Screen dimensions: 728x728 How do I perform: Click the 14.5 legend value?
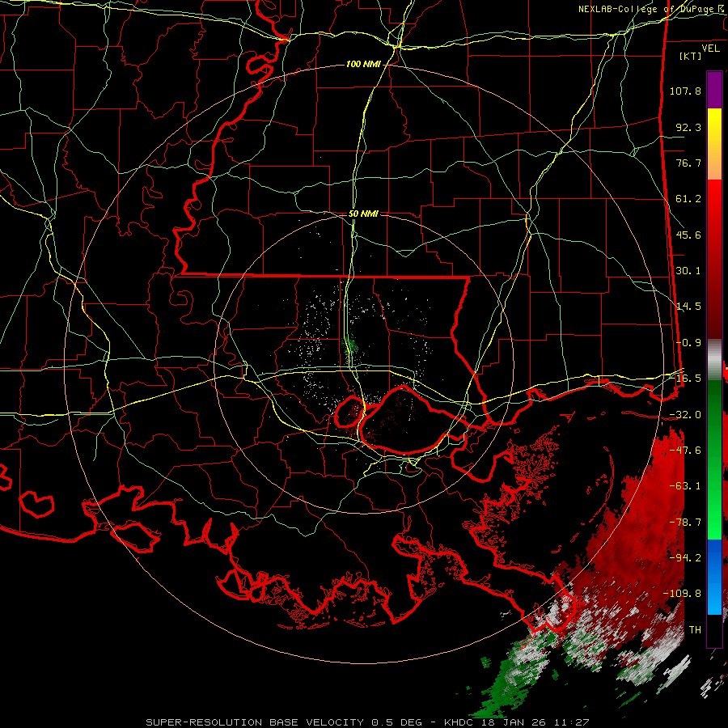(688, 307)
